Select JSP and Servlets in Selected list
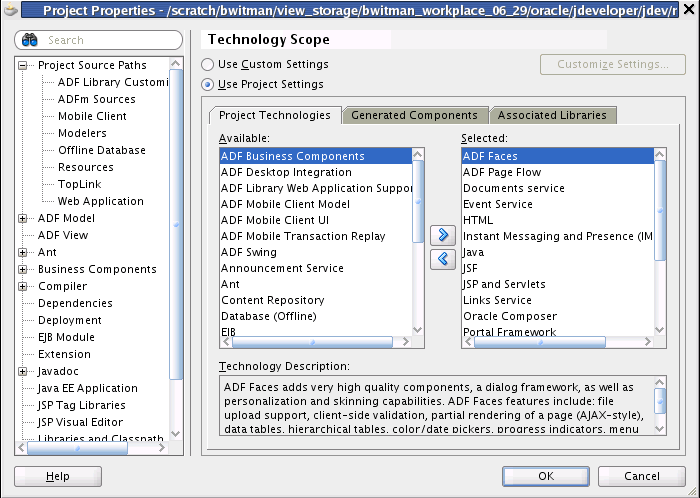This screenshot has width=700, height=498. pos(558,284)
